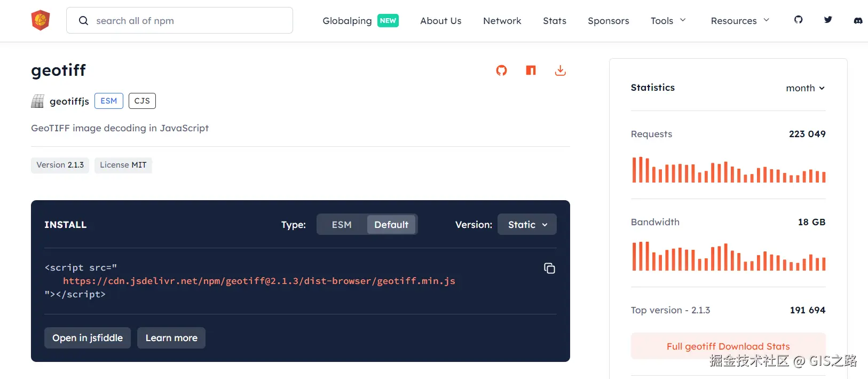Image resolution: width=868 pixels, height=379 pixels.
Task: Open the Discord icon in top navigation
Action: click(858, 20)
